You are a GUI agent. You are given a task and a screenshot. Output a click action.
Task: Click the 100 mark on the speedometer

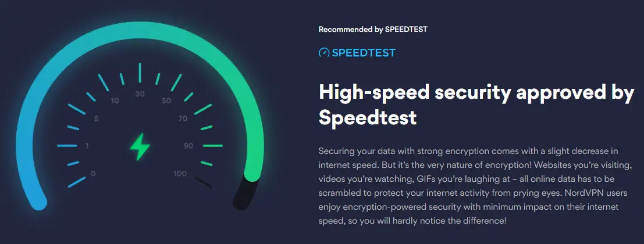click(180, 174)
